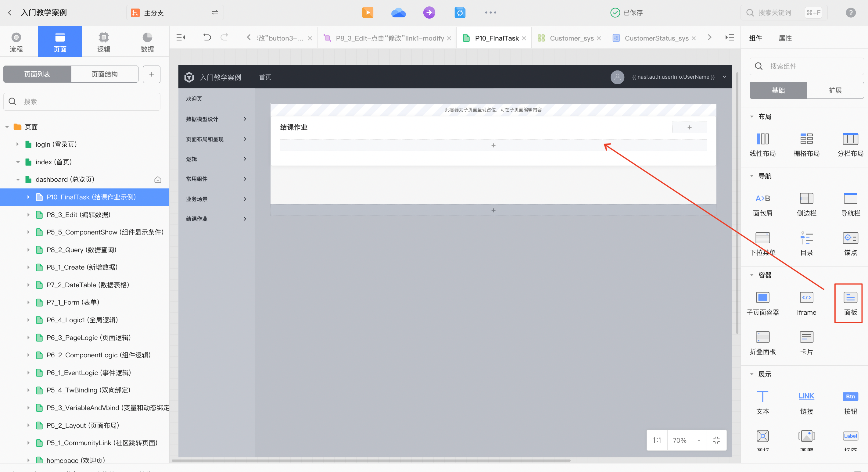Viewport: 868px width, 472px height.
Task: Open the 主分支 branch switcher
Action: click(174, 13)
